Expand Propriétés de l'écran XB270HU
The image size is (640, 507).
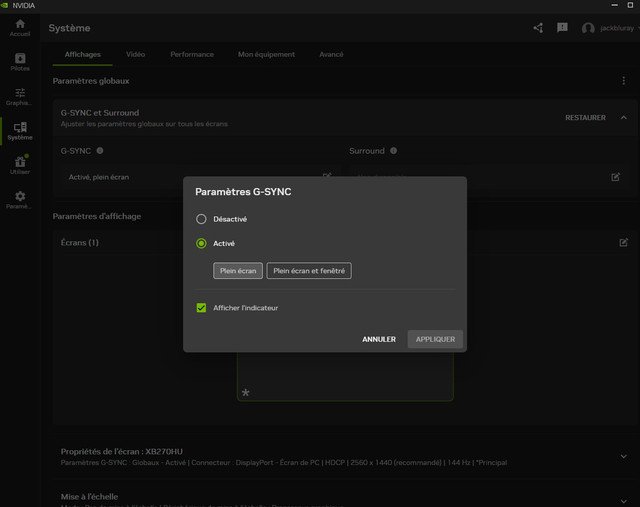(x=623, y=456)
